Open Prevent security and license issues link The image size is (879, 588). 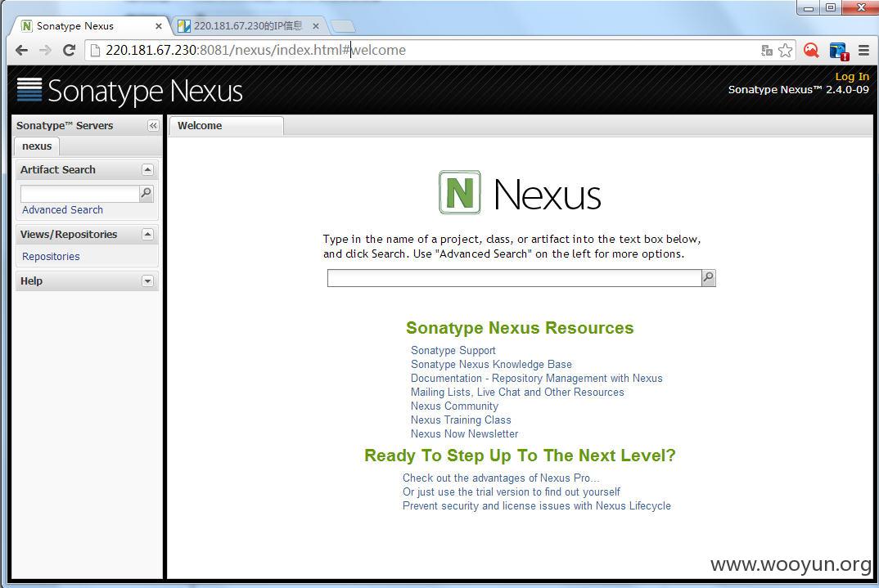536,505
